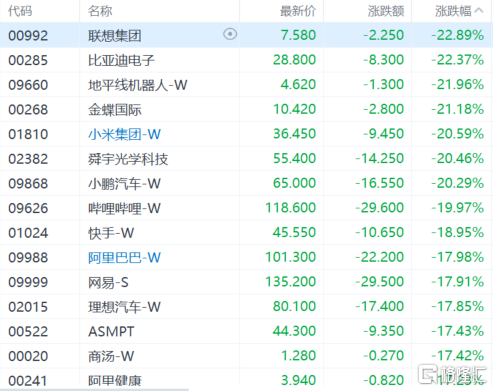Select the 比亚迪电子 row name
This screenshot has height=391, width=493.
(x=121, y=60)
